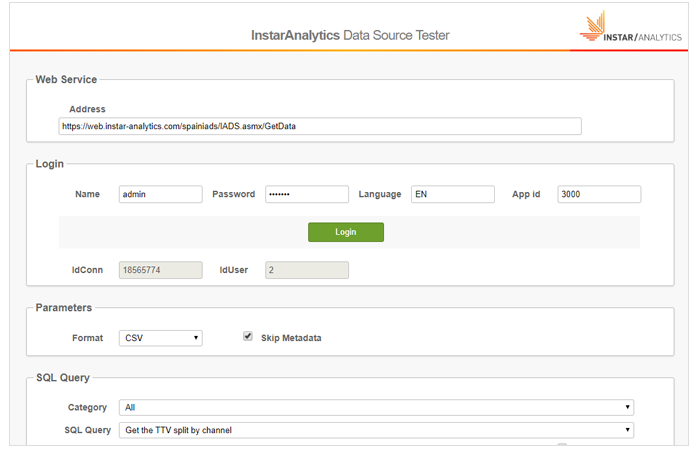Select the Language field with EN

click(453, 194)
